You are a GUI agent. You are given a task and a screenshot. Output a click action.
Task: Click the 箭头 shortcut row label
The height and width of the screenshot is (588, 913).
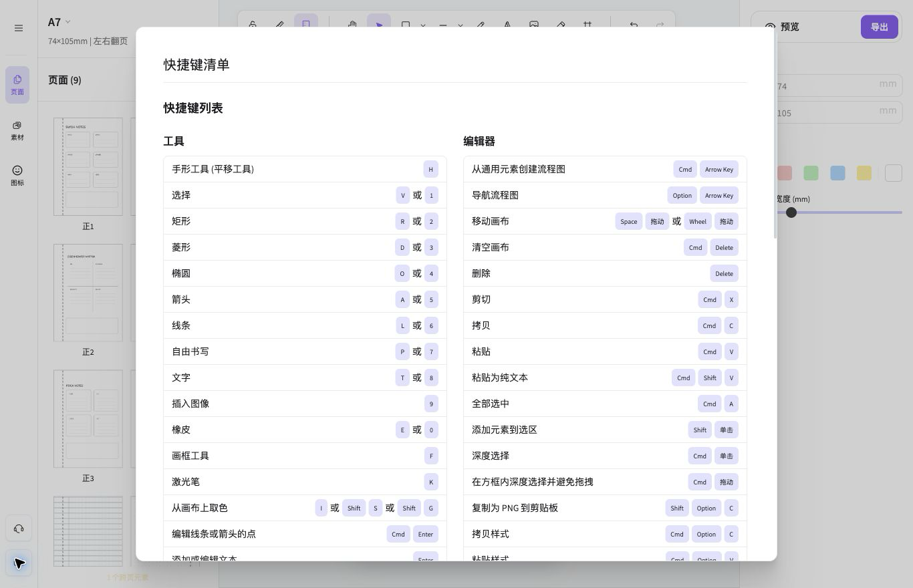[x=181, y=299]
